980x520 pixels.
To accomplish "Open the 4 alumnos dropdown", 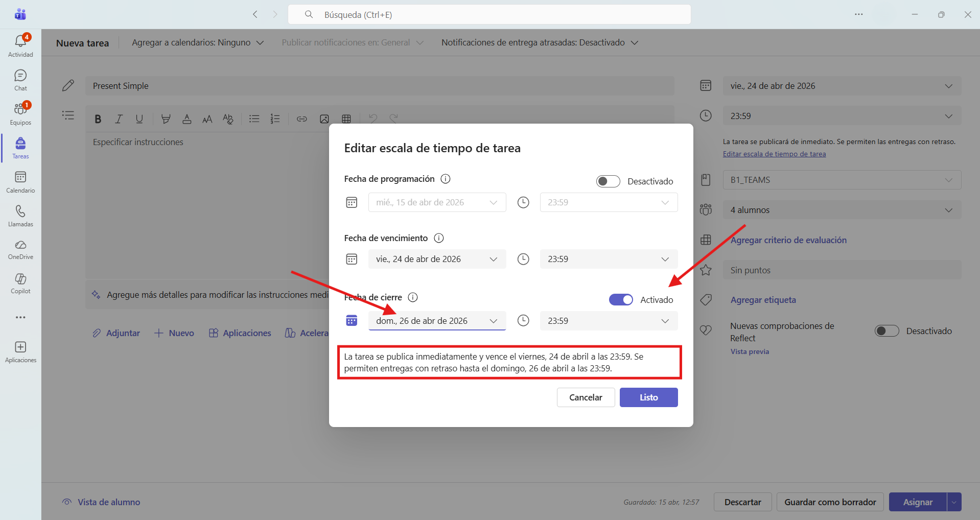I will [x=842, y=210].
